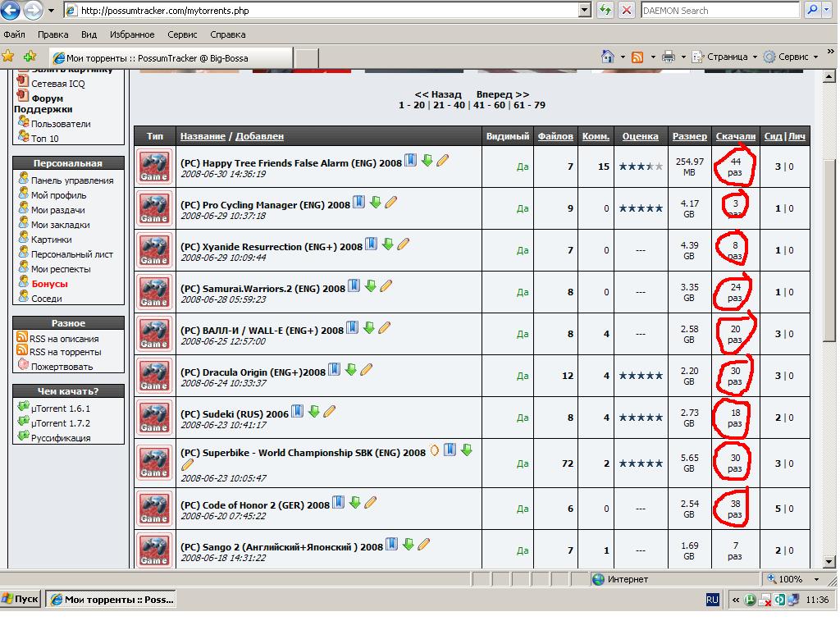Open Happy Tree Friends False Alarm torrent
Screen dimensions: 840x630
click(291, 163)
